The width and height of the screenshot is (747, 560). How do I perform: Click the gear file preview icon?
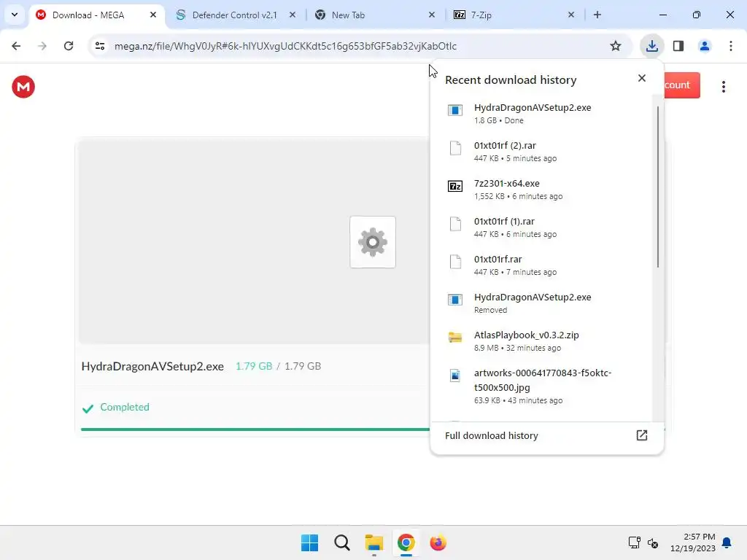(x=373, y=242)
